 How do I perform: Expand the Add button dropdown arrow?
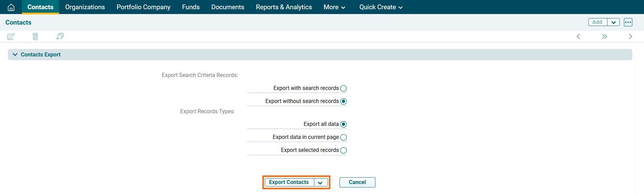click(x=613, y=23)
